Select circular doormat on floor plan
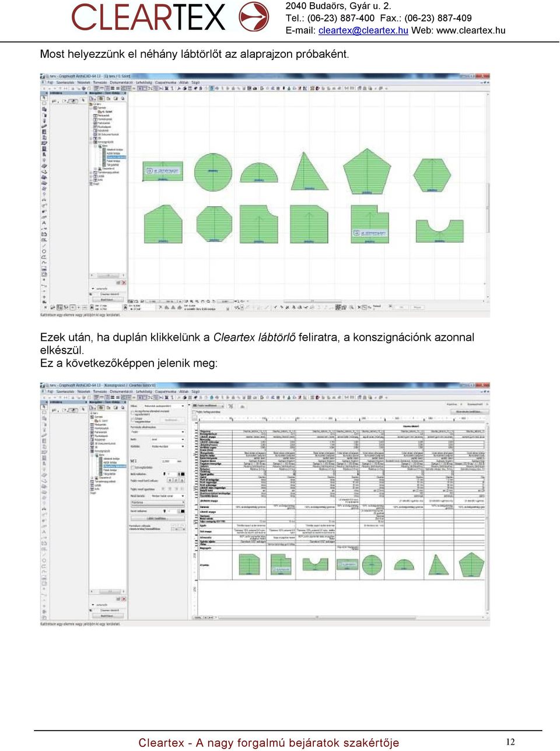Image resolution: width=560 pixels, height=751 pixels. (213, 172)
